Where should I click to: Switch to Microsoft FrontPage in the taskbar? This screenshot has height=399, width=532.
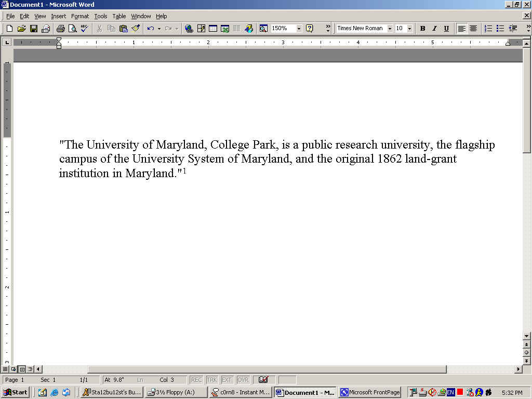tap(370, 392)
